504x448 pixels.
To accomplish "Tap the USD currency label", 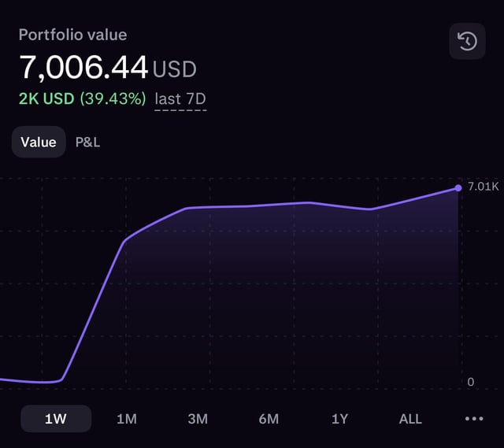I will pyautogui.click(x=174, y=69).
